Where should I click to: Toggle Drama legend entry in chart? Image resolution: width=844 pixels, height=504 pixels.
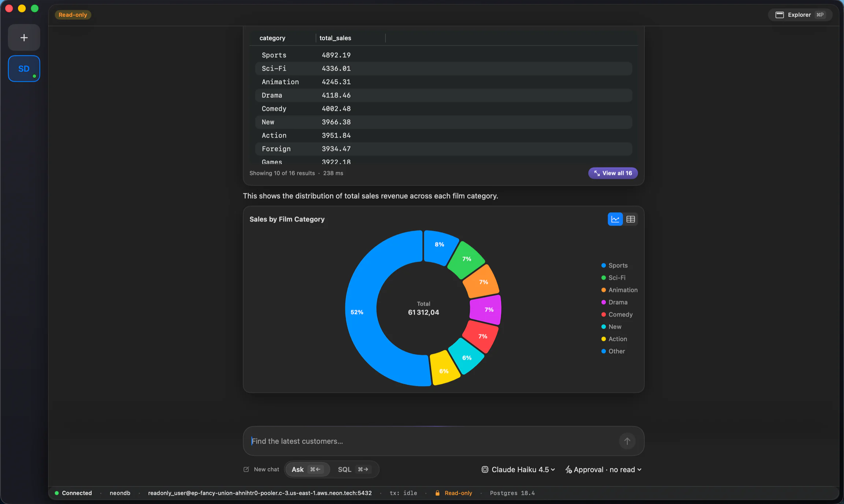614,302
